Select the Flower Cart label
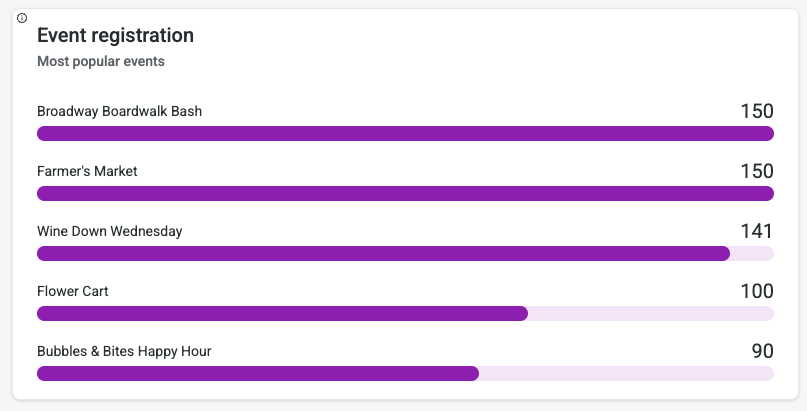 click(72, 291)
